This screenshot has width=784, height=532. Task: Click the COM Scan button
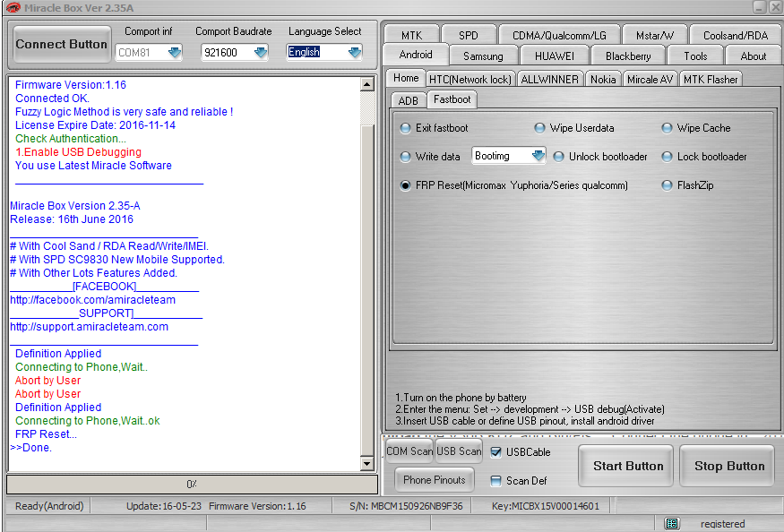pyautogui.click(x=409, y=451)
